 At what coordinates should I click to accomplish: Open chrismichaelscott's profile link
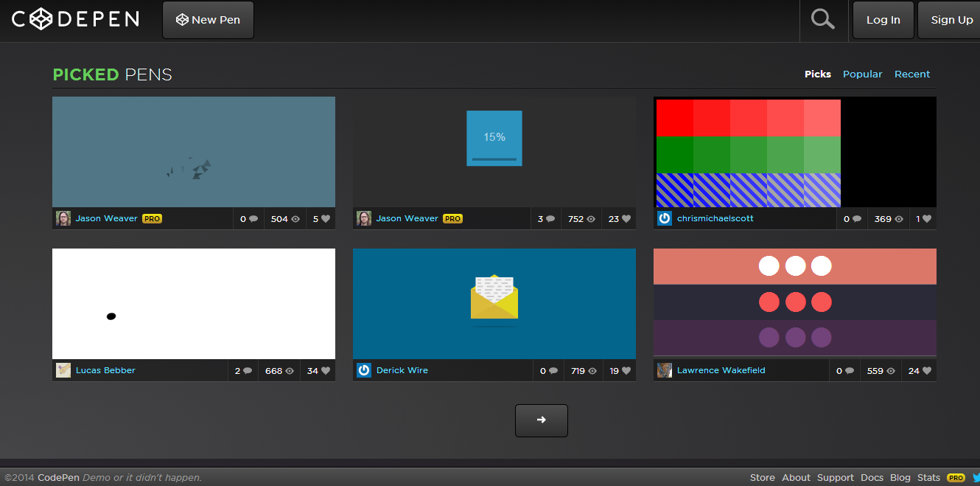[x=715, y=218]
